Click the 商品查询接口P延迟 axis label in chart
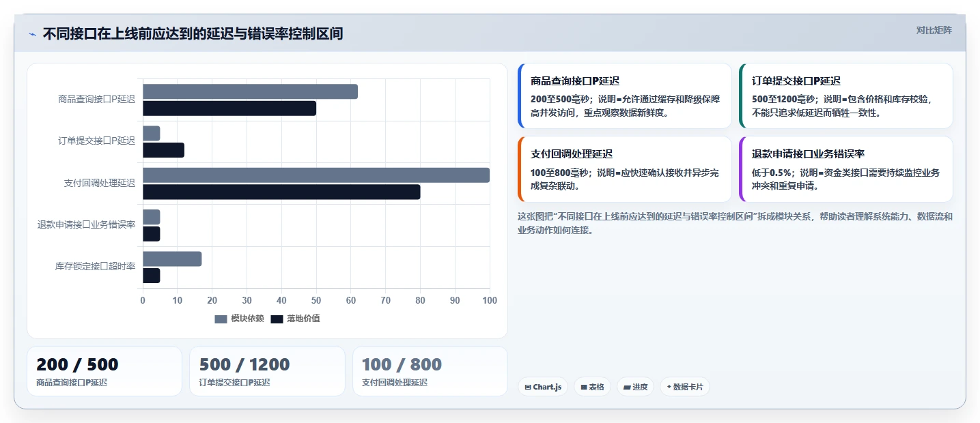Viewport: 980px width, 423px height. (x=96, y=99)
